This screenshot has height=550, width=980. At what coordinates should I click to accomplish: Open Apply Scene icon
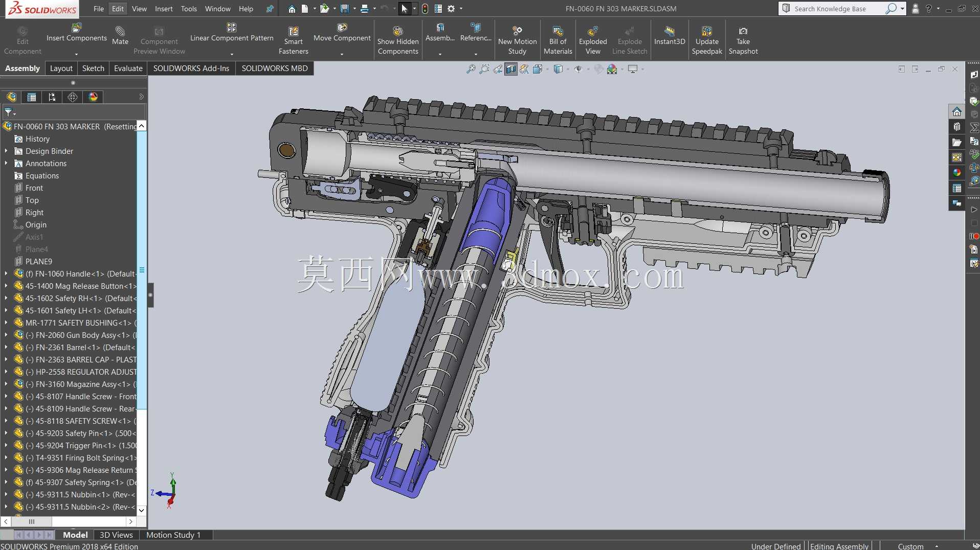pos(612,69)
